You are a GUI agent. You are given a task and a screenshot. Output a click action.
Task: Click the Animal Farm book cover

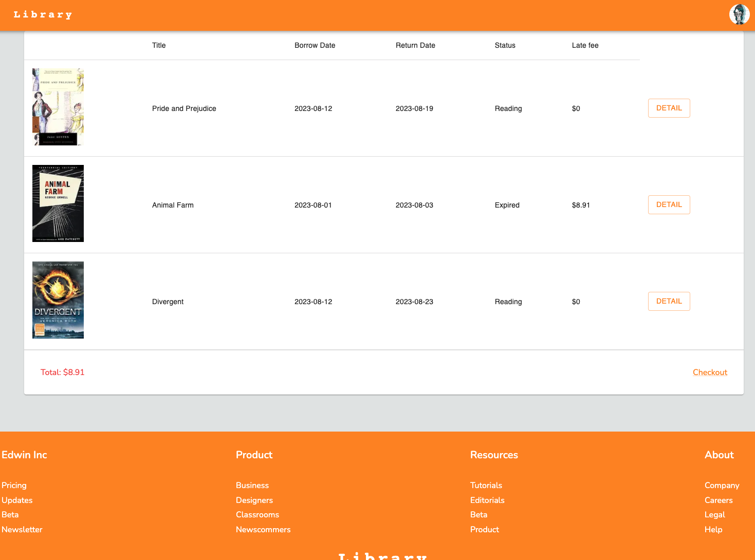pos(58,203)
